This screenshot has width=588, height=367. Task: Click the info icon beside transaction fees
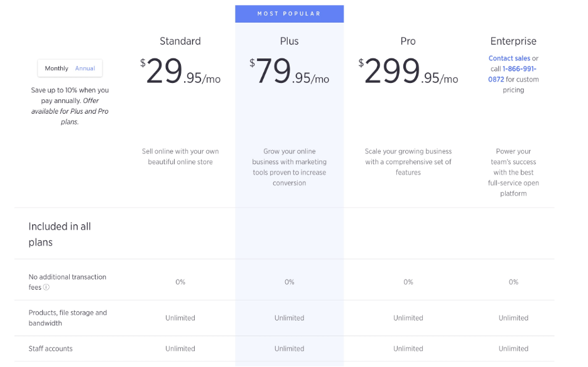click(46, 288)
